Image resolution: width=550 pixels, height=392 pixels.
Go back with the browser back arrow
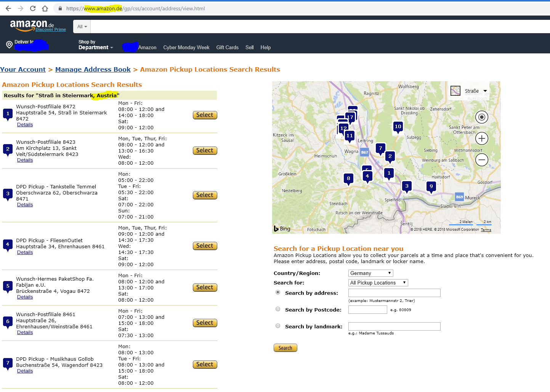(8, 8)
